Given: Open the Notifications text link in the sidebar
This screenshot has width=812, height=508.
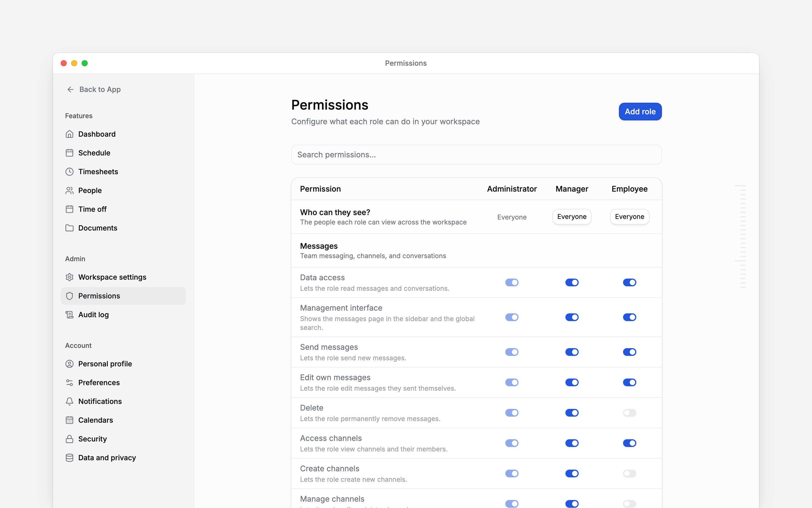Looking at the screenshot, I should point(100,401).
